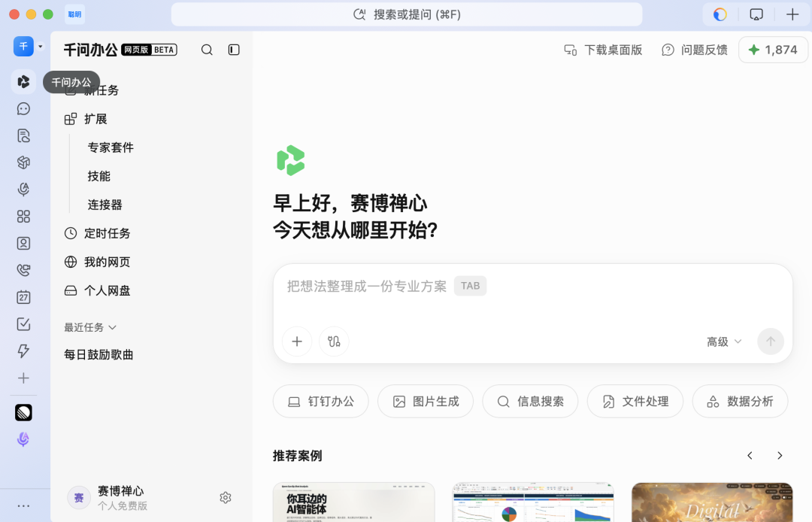
Task: Open the settings gear beside 赛博禅心
Action: [226, 498]
